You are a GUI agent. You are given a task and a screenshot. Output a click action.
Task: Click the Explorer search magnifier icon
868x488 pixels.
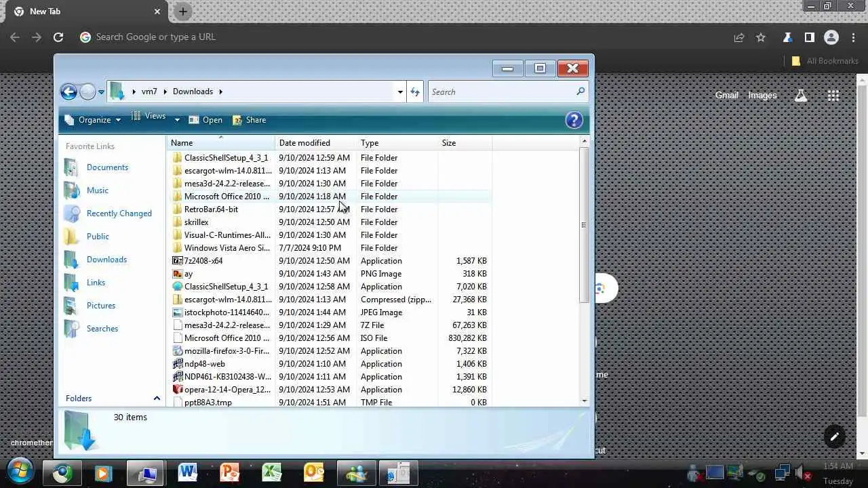point(580,91)
